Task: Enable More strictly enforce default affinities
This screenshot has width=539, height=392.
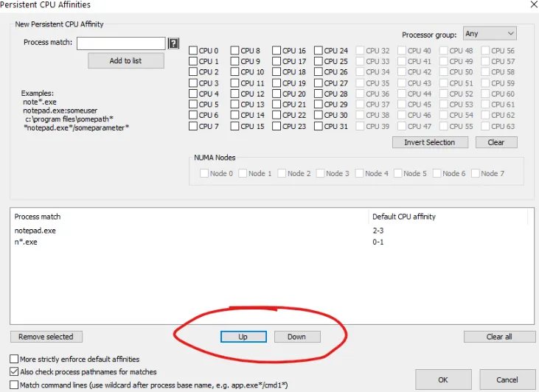Action: coord(14,359)
